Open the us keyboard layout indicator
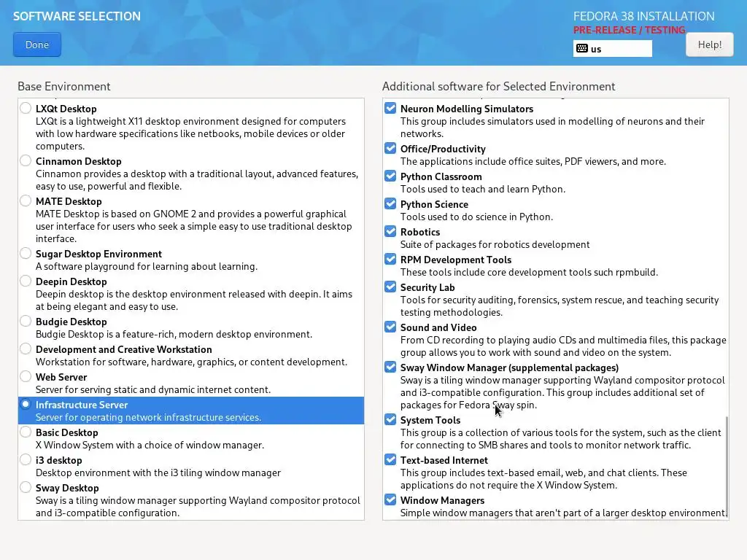Screen dimensions: 747x560 [612, 49]
